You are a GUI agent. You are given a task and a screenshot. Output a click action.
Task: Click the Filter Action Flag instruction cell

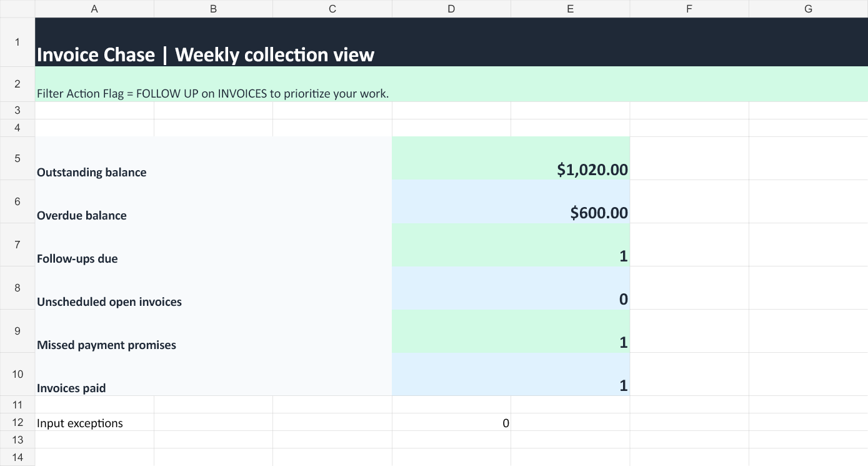pyautogui.click(x=451, y=84)
